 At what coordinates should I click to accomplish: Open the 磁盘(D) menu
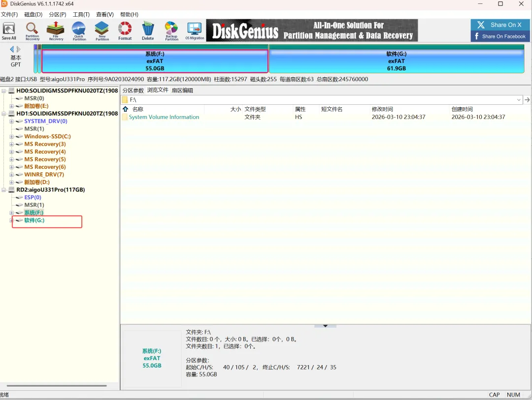click(33, 15)
